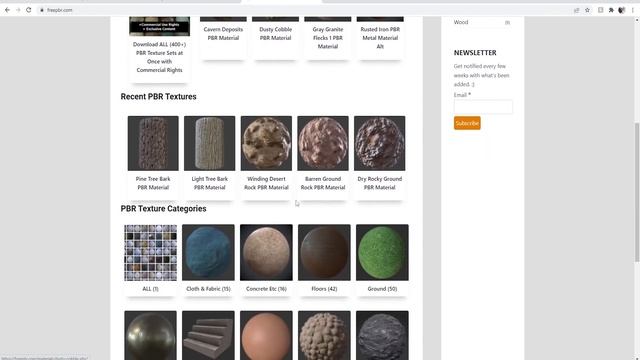This screenshot has width=640, height=360.
Task: Click the site lock icon in address bar
Action: [x=42, y=10]
